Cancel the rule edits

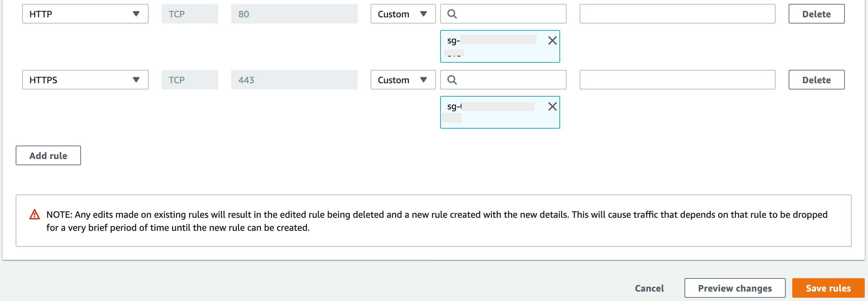pos(649,288)
